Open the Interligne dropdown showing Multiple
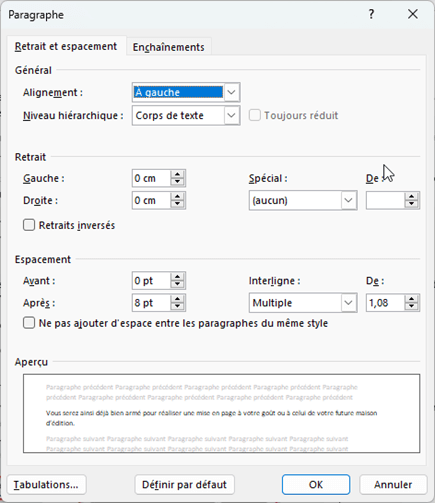The image size is (435, 503). coord(303,303)
